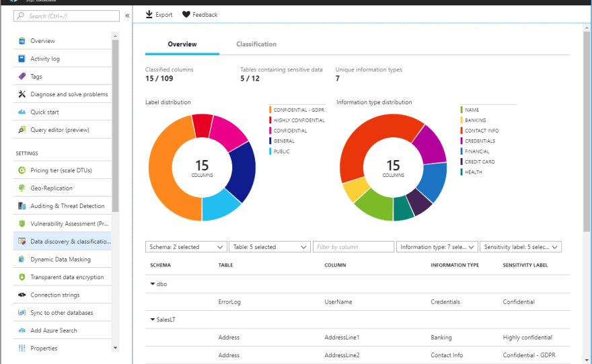Collapse the sidebar with double chevron
592x364 pixels.
coord(128,15)
